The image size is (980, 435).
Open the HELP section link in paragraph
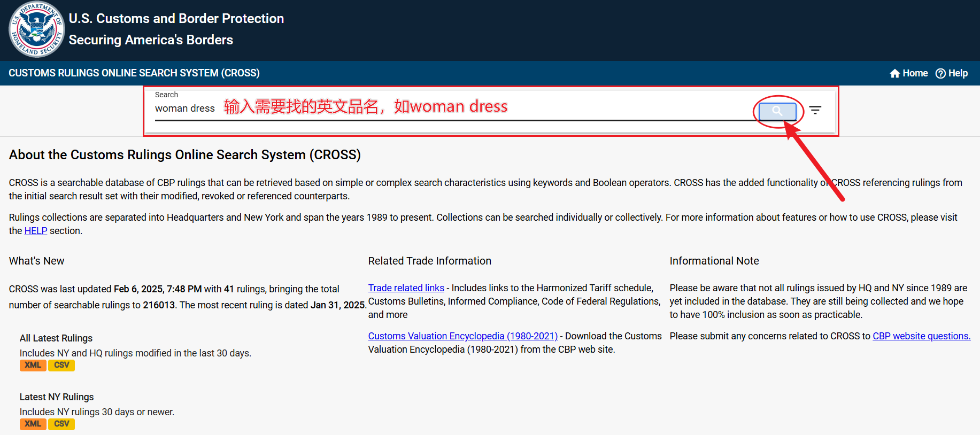click(36, 231)
